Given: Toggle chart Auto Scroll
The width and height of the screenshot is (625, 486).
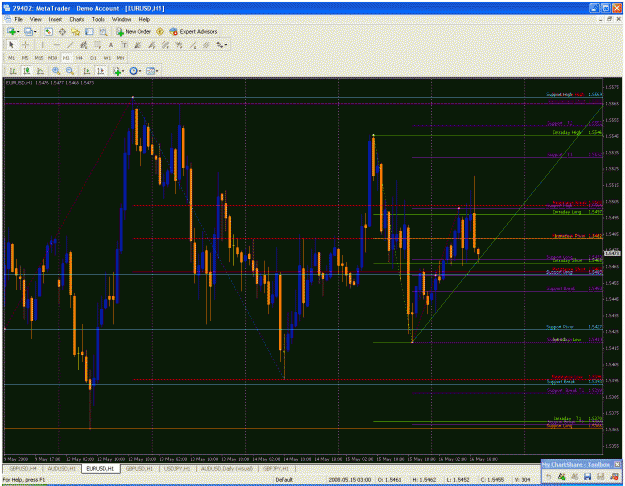Looking at the screenshot, I should (x=86, y=71).
